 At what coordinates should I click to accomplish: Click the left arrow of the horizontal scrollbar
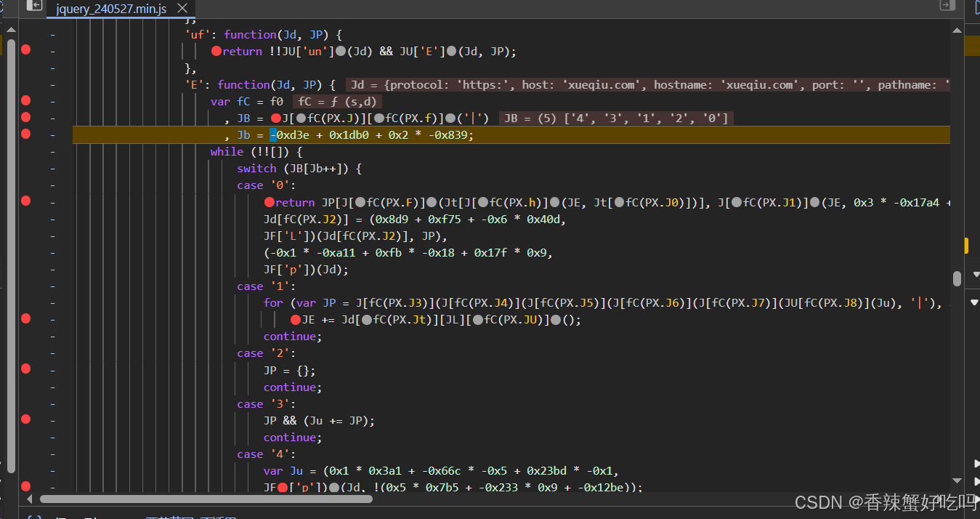point(28,499)
